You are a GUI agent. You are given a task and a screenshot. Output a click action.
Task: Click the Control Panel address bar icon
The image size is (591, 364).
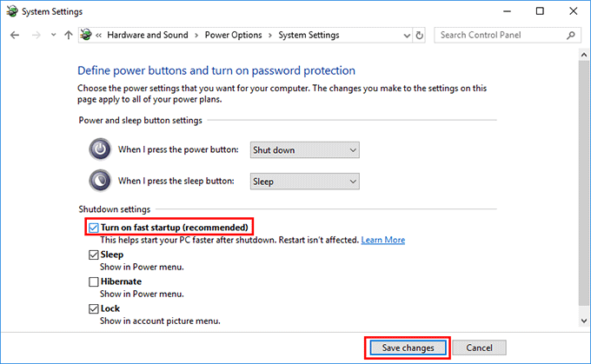click(x=86, y=35)
